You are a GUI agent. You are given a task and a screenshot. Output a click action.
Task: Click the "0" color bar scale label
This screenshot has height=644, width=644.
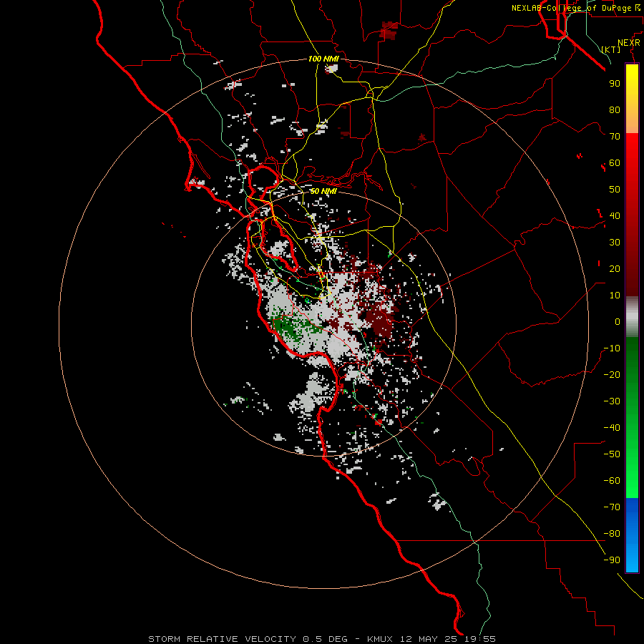coord(618,321)
